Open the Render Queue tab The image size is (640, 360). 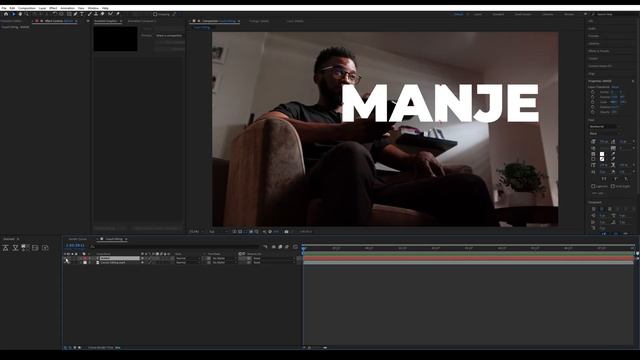pyautogui.click(x=78, y=239)
